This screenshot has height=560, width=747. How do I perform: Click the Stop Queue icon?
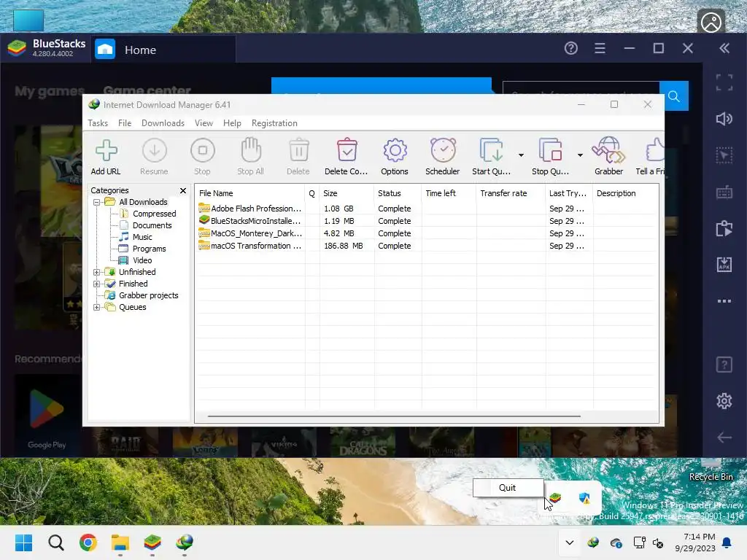point(550,150)
